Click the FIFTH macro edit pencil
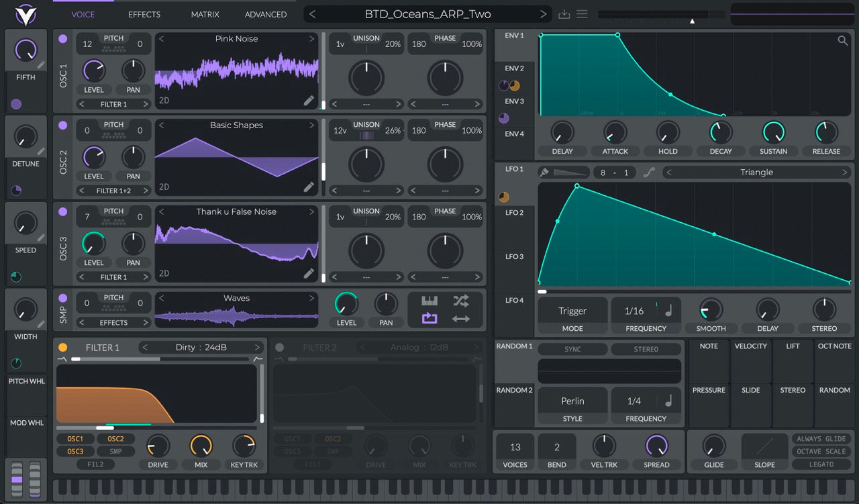This screenshot has height=504, width=859. coord(42,65)
